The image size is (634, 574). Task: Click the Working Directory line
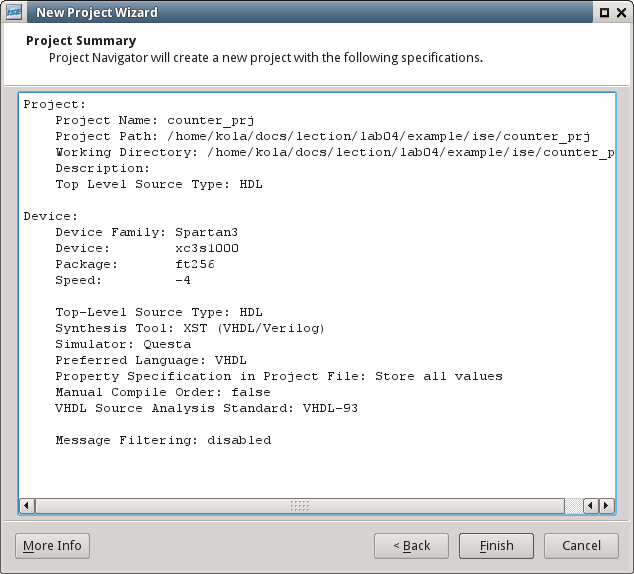[335, 152]
